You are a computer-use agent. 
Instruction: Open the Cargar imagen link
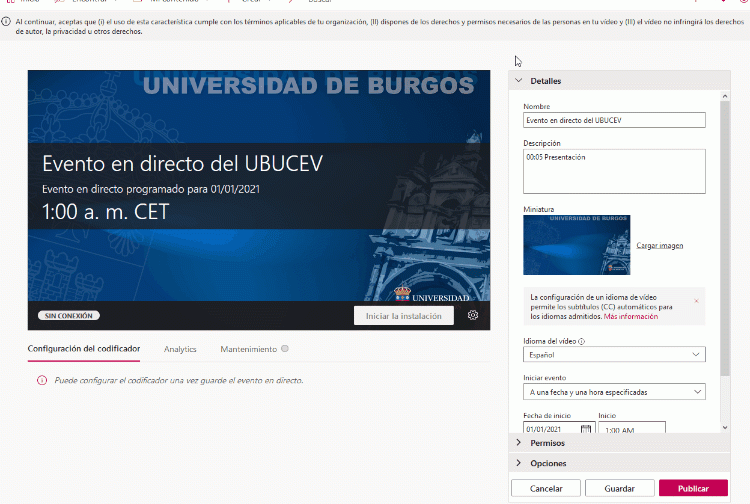coord(660,245)
